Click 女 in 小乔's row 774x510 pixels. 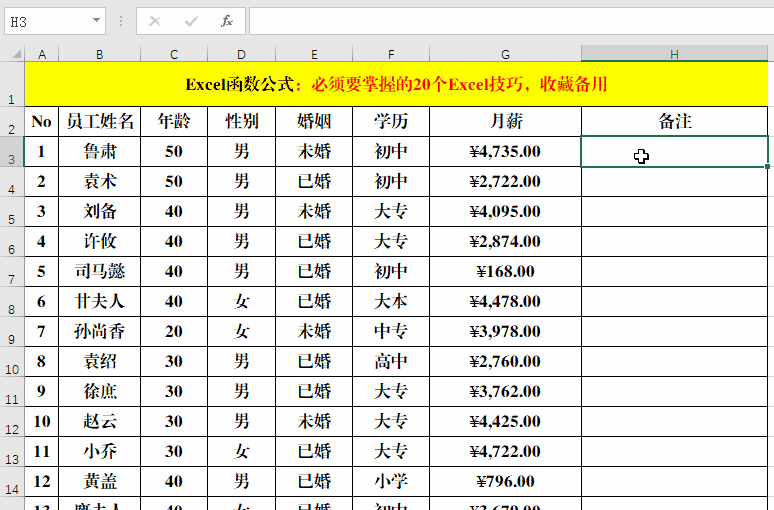(241, 452)
